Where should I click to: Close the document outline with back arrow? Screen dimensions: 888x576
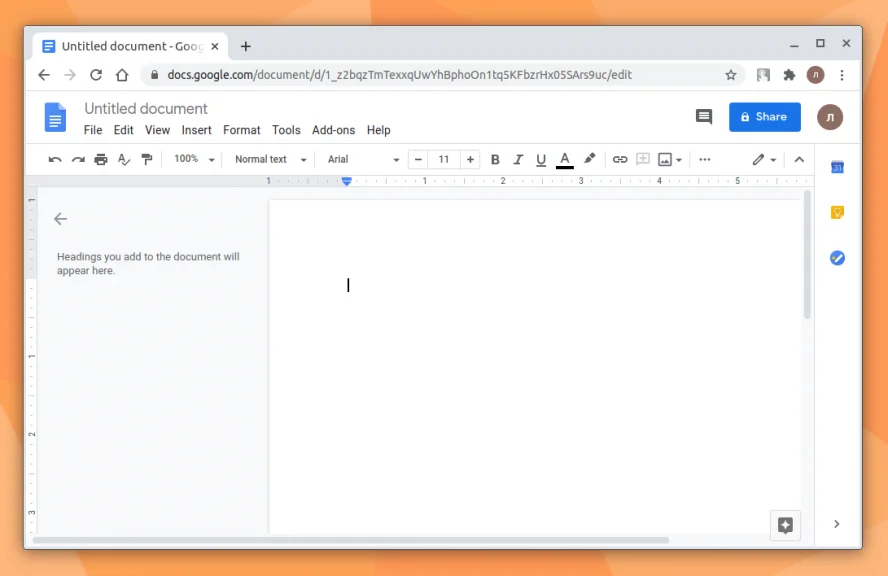click(x=61, y=219)
